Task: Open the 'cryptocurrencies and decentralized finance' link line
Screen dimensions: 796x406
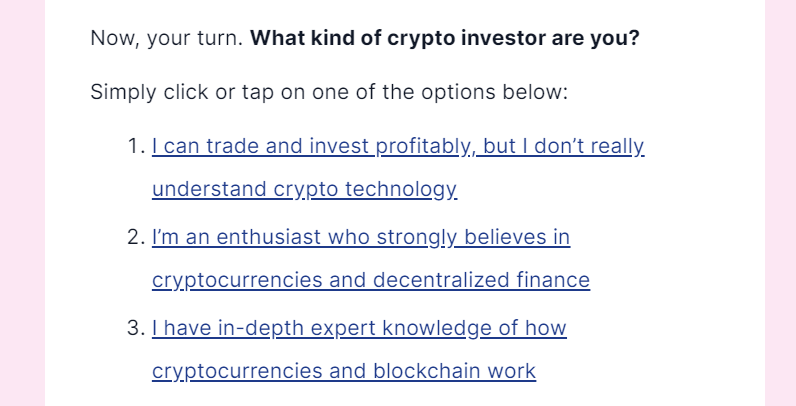Action: click(371, 280)
